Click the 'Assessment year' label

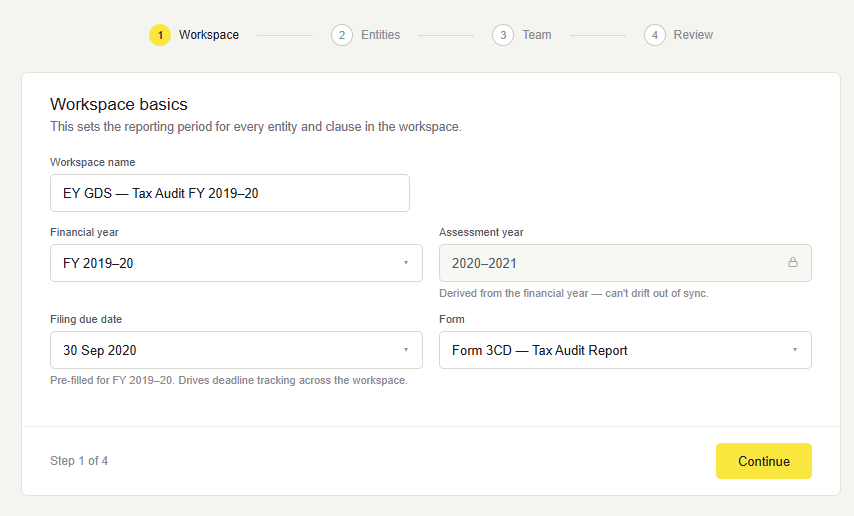(481, 232)
